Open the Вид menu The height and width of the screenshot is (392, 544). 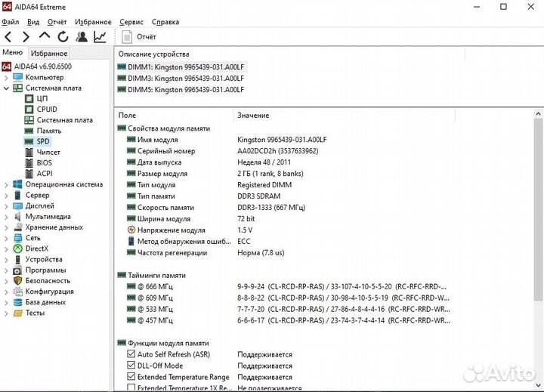tap(33, 22)
